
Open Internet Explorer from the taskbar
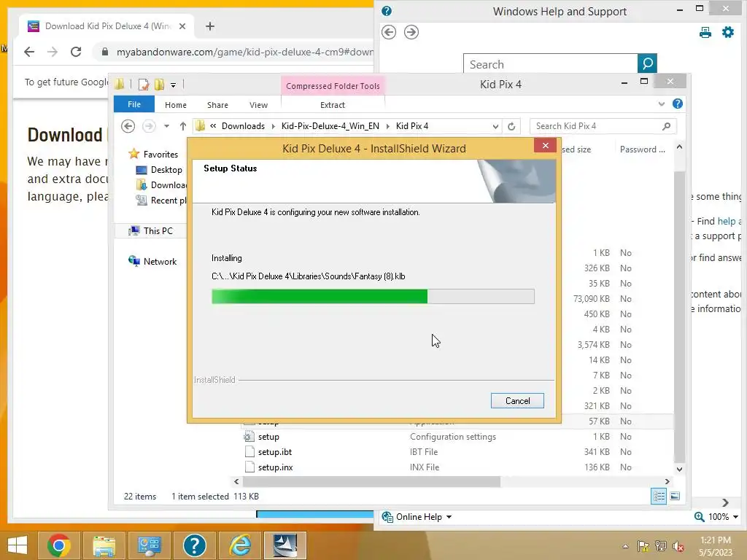click(240, 545)
